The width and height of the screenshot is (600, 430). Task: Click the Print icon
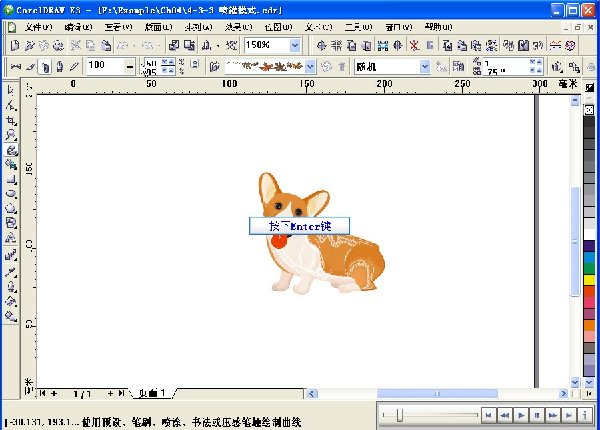[58, 46]
